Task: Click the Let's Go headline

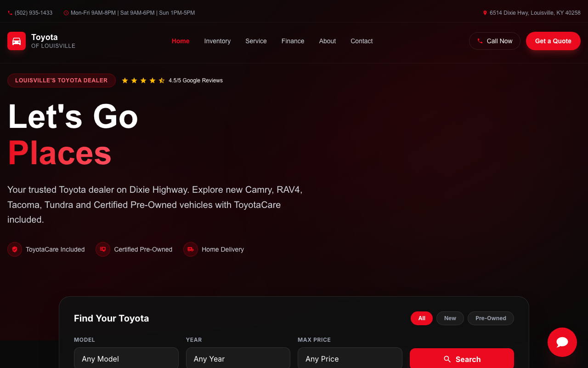Action: click(x=73, y=116)
